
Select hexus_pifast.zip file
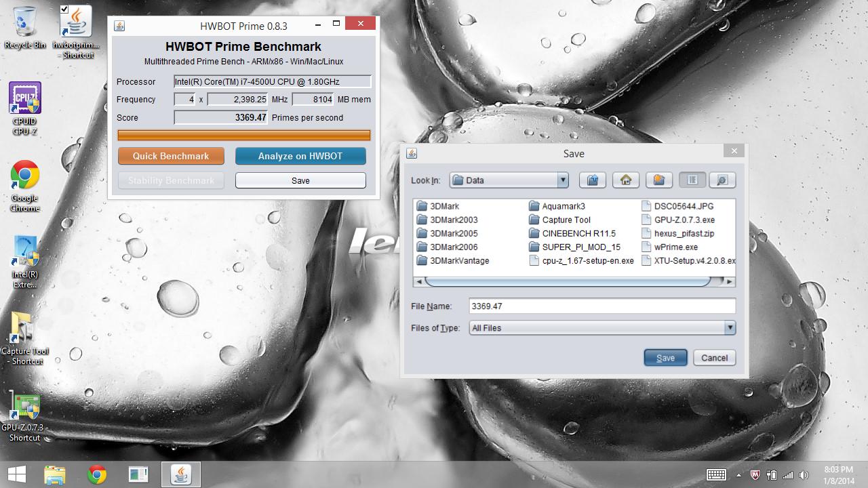tap(677, 233)
